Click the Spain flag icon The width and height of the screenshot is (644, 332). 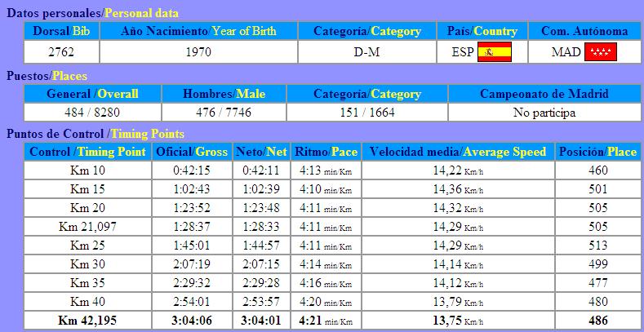494,52
